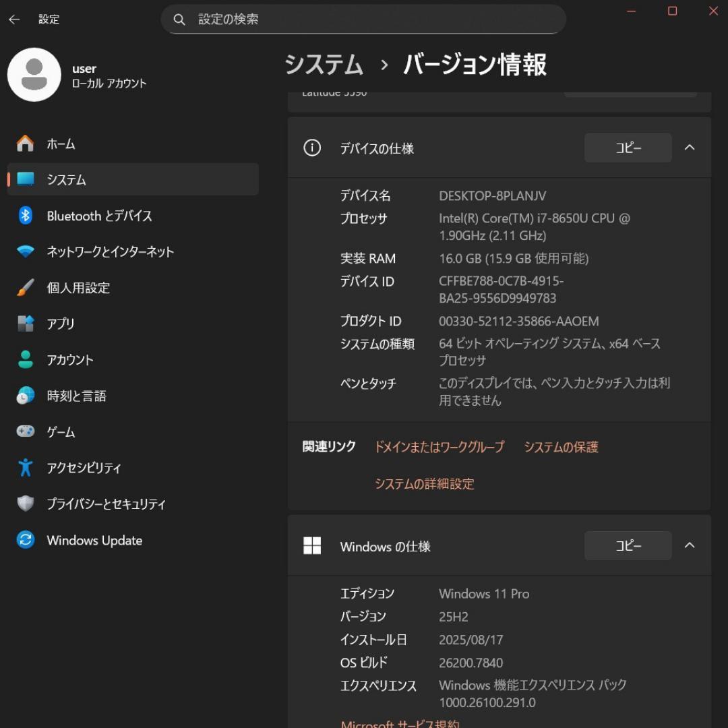
Task: Click processor value Intel Core i7-8650U
Action: pos(535,226)
